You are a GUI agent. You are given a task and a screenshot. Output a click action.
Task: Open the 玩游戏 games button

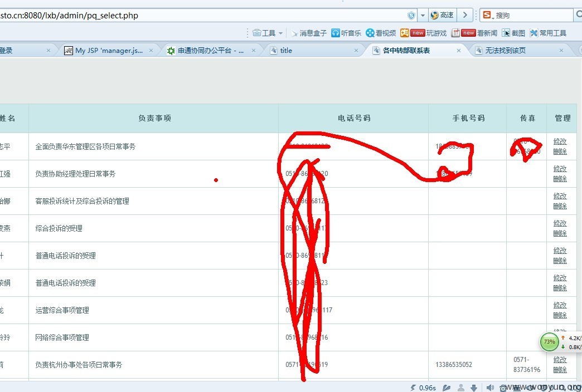pyautogui.click(x=424, y=33)
